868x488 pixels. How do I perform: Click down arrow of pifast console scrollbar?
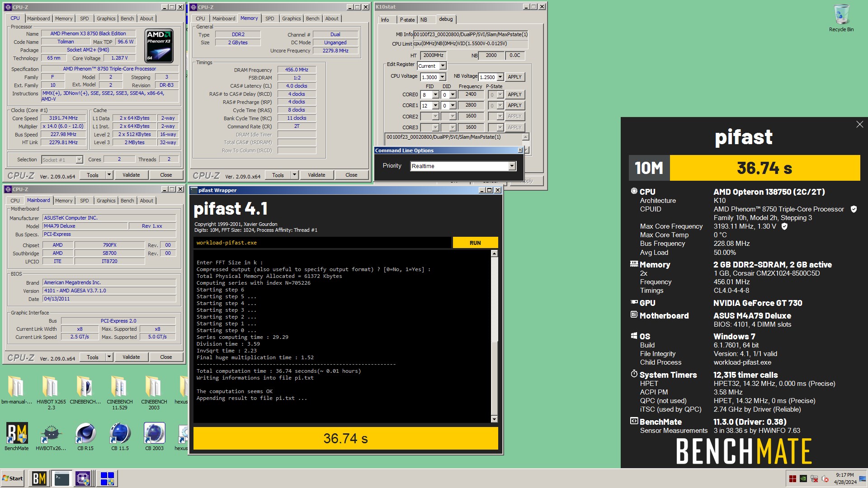pos(494,419)
